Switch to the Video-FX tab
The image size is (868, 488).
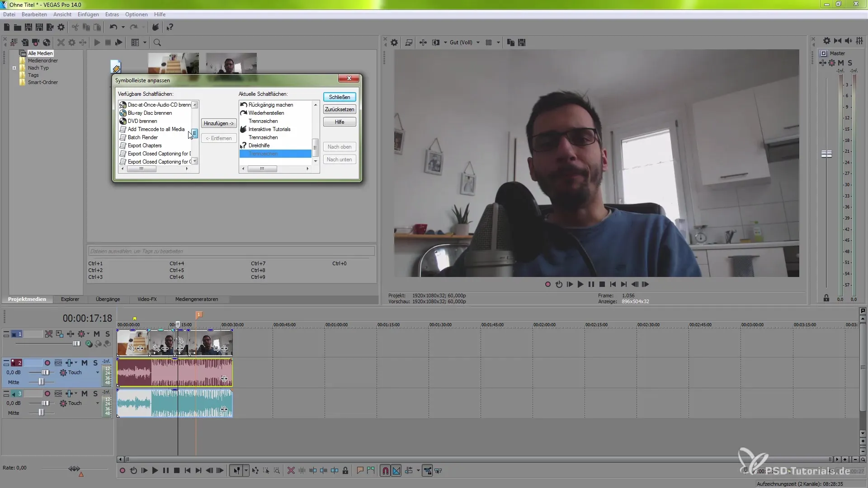click(147, 299)
